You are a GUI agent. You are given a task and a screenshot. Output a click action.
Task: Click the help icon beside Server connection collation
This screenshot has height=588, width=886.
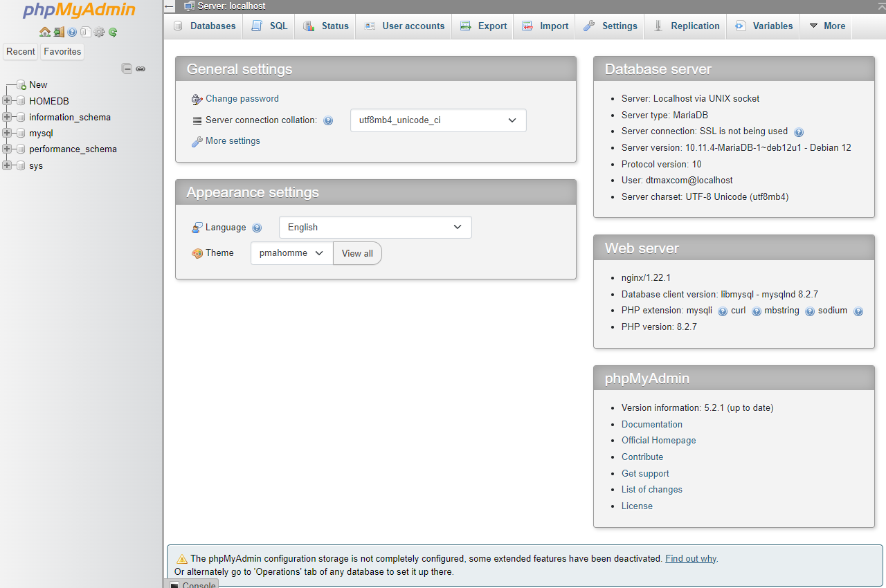pos(328,120)
